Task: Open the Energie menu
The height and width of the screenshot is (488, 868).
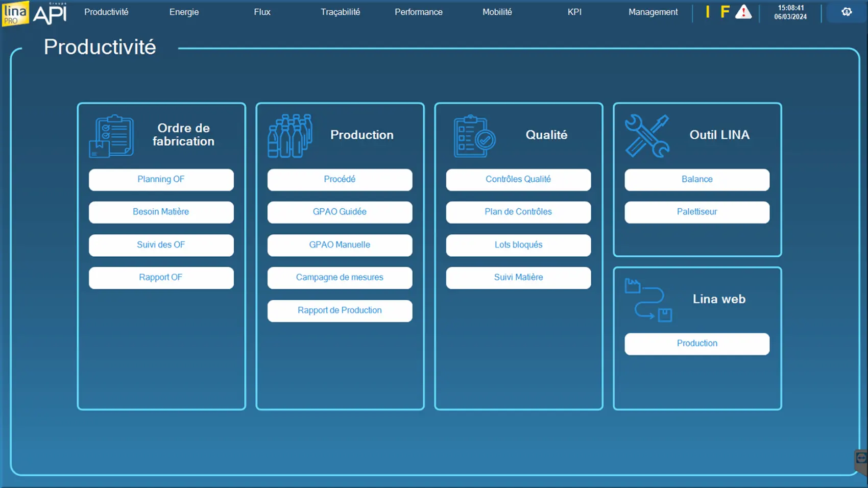Action: (184, 12)
